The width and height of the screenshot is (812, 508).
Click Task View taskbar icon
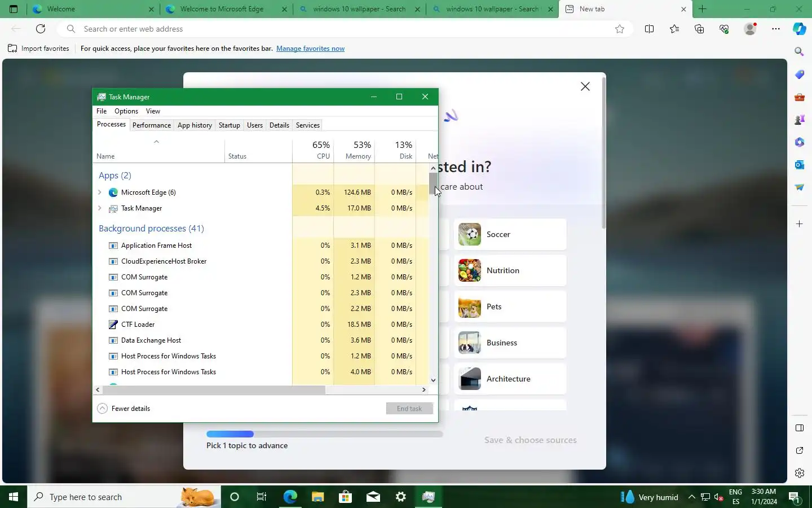tap(262, 497)
